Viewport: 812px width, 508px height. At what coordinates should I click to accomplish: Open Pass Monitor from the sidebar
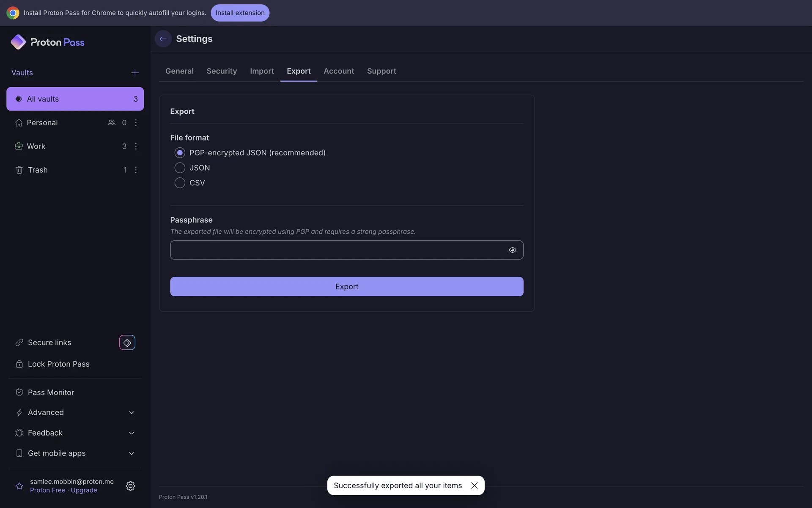(51, 392)
